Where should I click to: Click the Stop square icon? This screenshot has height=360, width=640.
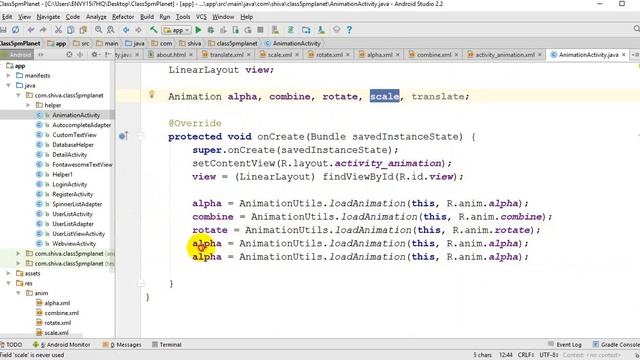[x=260, y=30]
